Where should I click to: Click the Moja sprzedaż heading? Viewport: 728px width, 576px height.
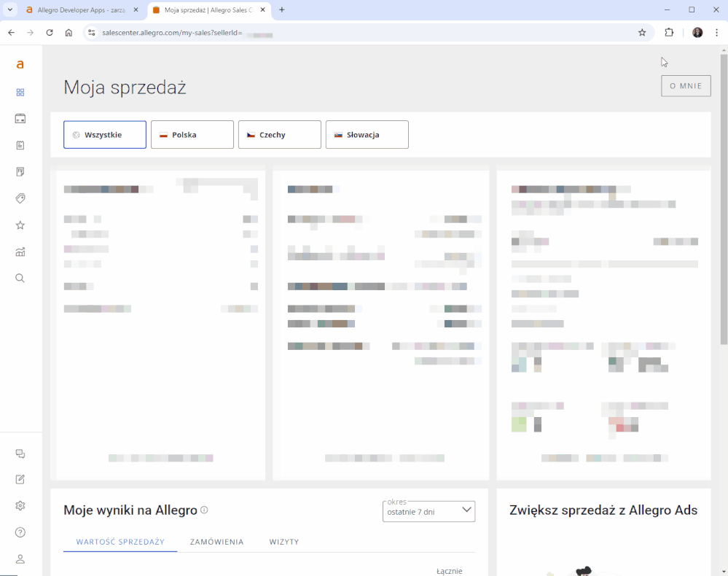[x=125, y=87]
